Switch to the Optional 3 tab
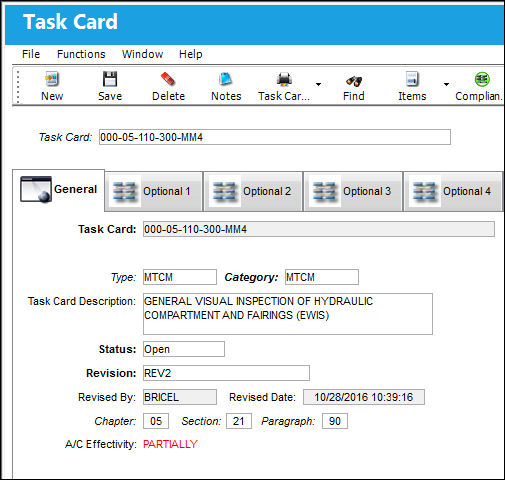The width and height of the screenshot is (505, 480). (x=353, y=191)
